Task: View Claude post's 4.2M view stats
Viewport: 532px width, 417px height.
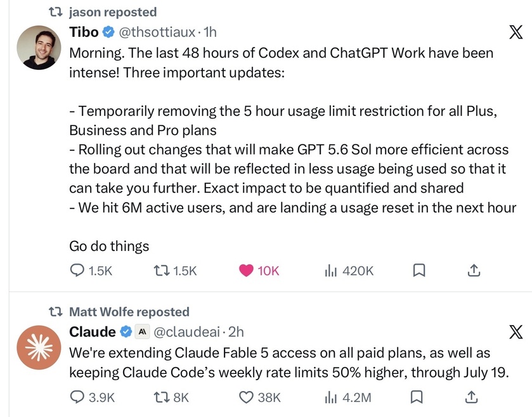Action: (x=347, y=397)
